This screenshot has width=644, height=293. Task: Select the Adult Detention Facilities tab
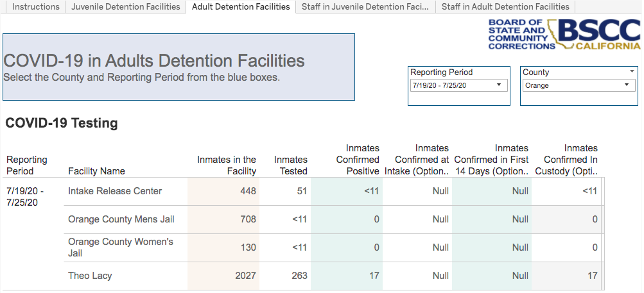[241, 7]
